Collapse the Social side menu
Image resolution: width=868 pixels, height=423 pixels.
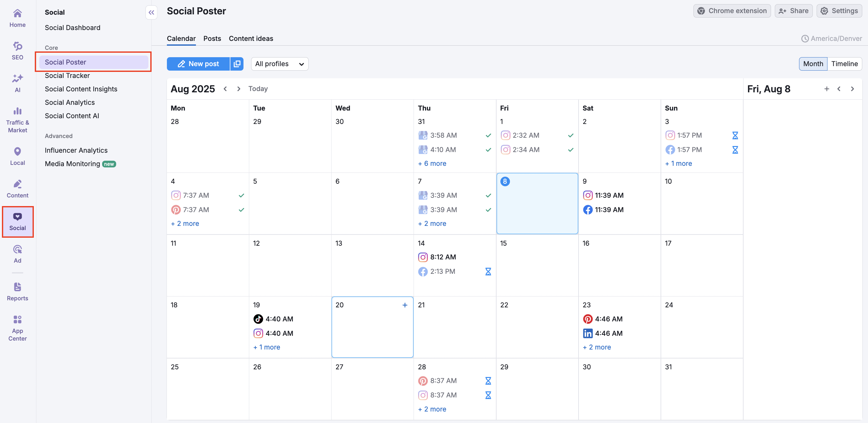click(x=151, y=12)
